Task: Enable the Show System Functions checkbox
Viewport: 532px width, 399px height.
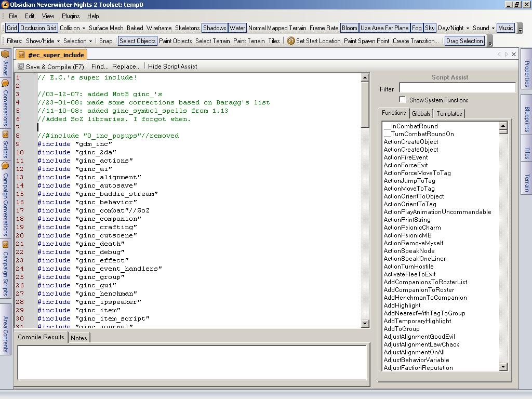Action: pos(402,100)
